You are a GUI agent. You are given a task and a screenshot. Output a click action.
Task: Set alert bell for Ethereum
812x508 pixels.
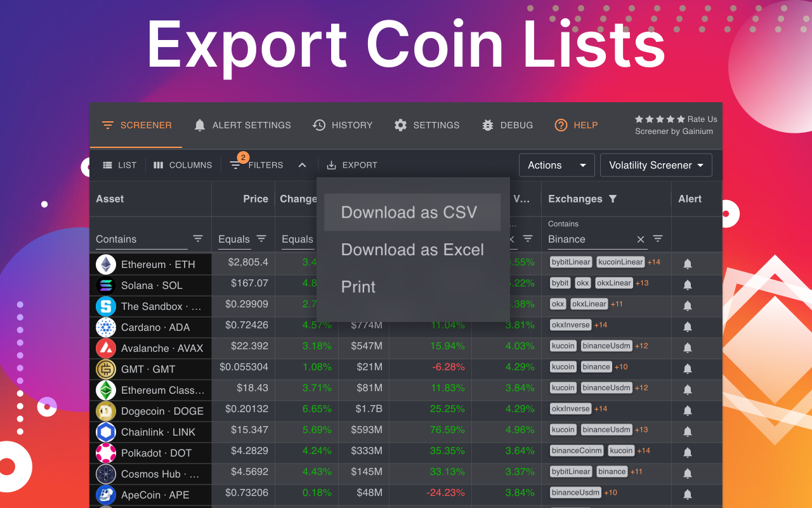(x=688, y=264)
